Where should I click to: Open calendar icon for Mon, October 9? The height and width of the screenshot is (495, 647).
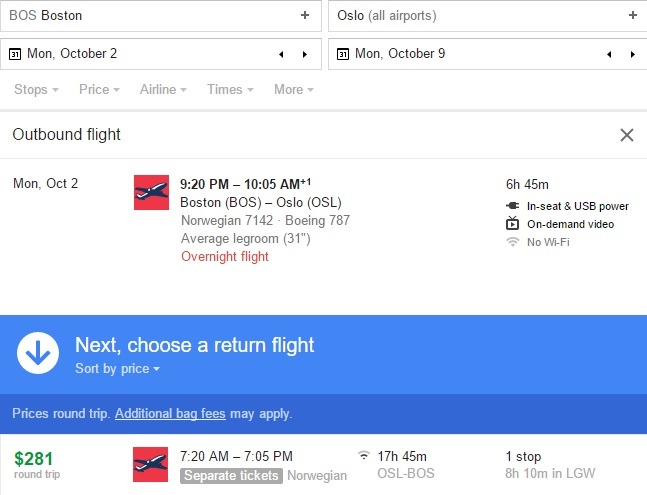pyautogui.click(x=343, y=54)
